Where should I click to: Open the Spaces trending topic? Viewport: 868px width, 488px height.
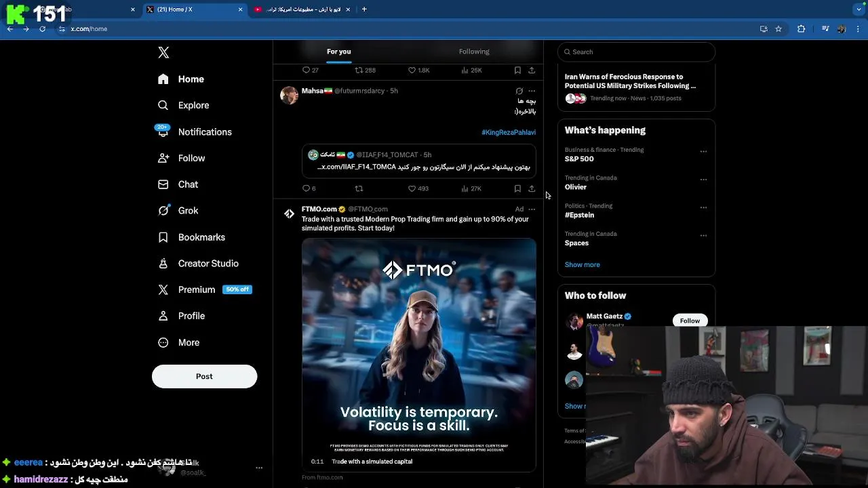576,243
